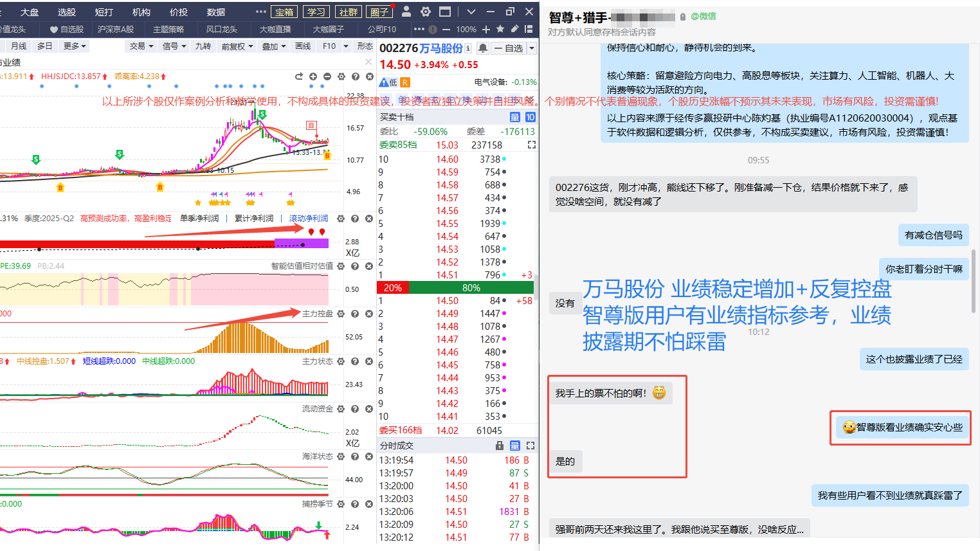
Task: Open settings gear in title bar
Action: tap(426, 12)
